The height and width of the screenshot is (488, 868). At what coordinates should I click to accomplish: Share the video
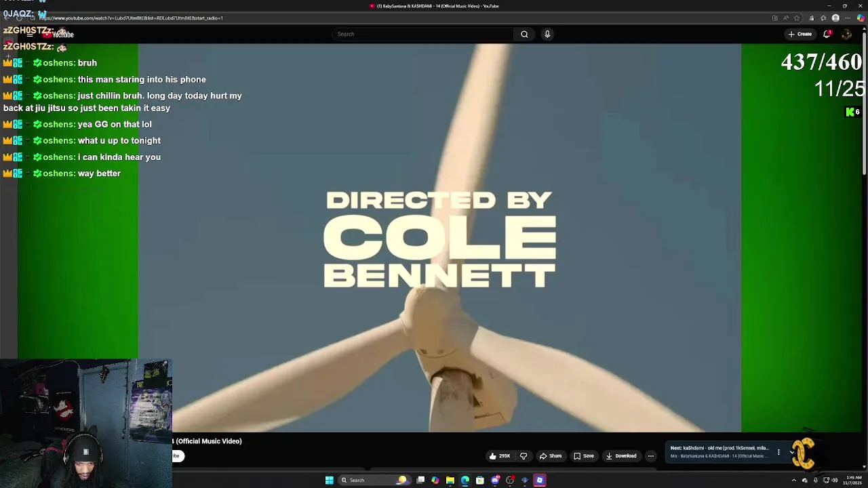coord(551,456)
